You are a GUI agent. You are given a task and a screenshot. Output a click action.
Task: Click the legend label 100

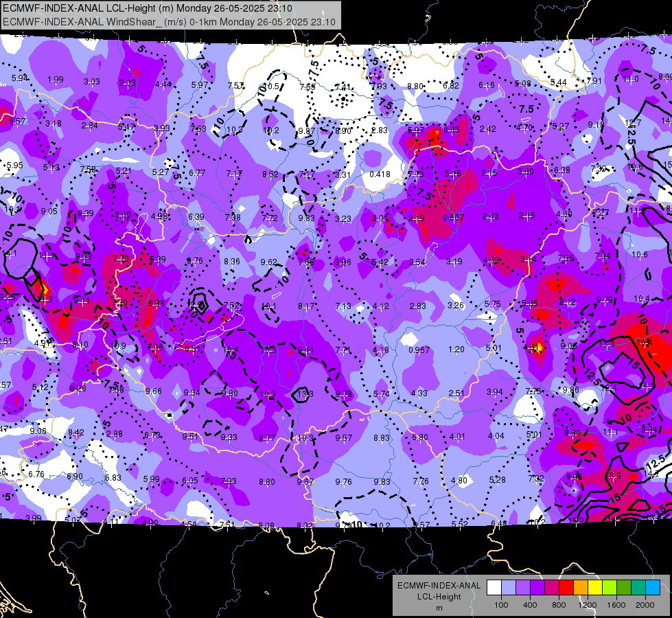tap(501, 605)
